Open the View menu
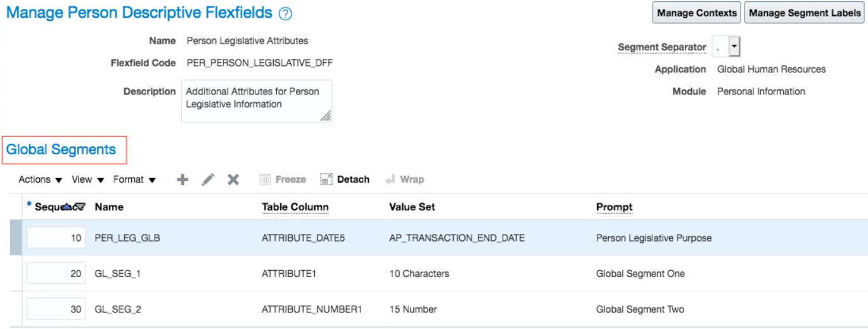The width and height of the screenshot is (868, 329). 88,179
